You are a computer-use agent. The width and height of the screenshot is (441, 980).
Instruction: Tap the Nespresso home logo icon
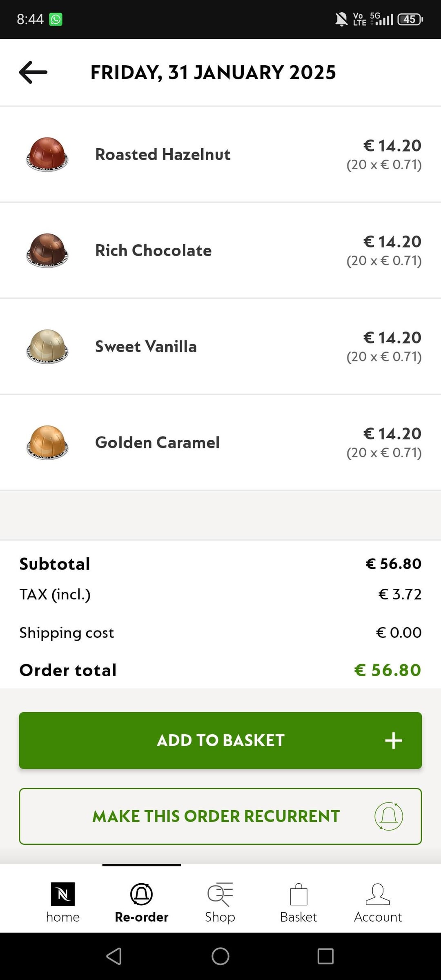(x=62, y=894)
